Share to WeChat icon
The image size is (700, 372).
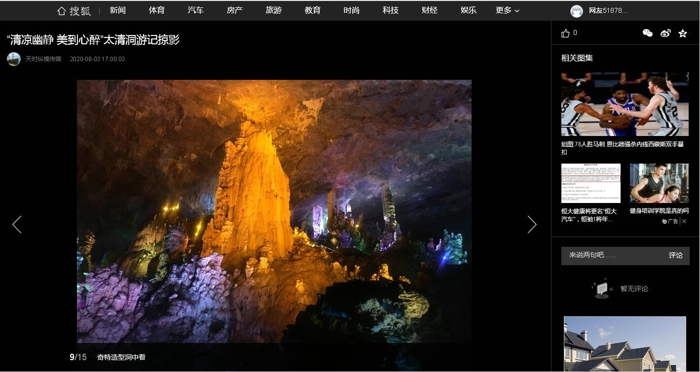(x=647, y=33)
